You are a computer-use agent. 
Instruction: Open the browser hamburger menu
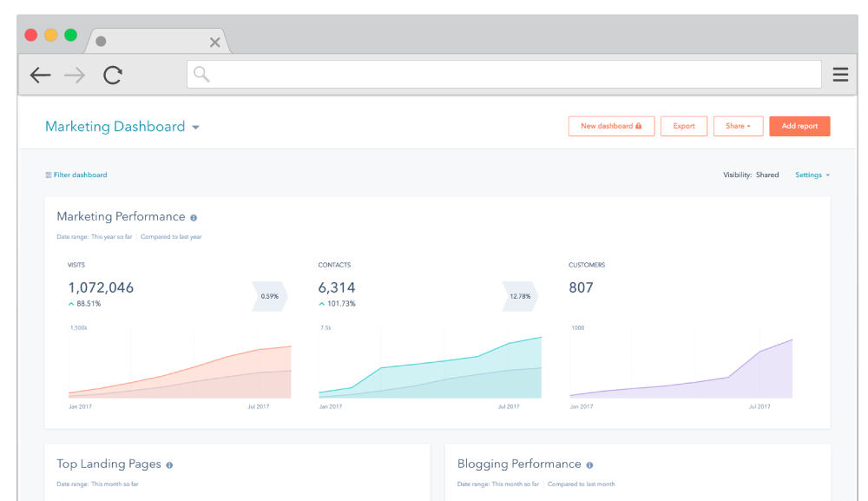pyautogui.click(x=840, y=75)
